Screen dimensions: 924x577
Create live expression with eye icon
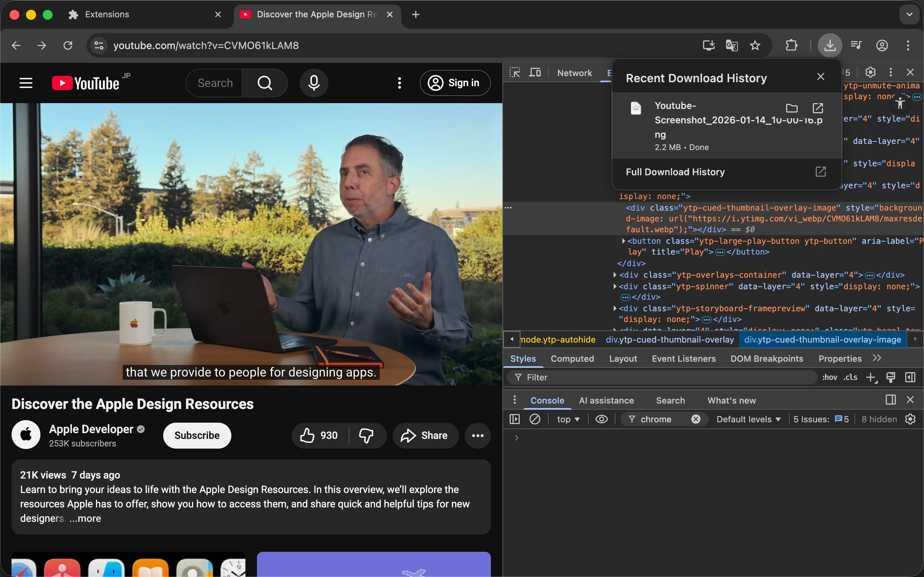(x=601, y=419)
